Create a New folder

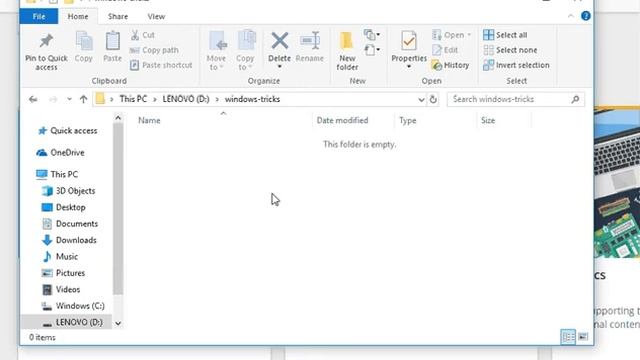[347, 51]
